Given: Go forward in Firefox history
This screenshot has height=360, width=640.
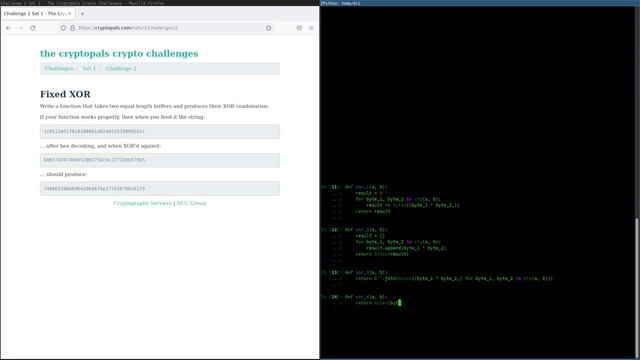Looking at the screenshot, I should click(21, 28).
